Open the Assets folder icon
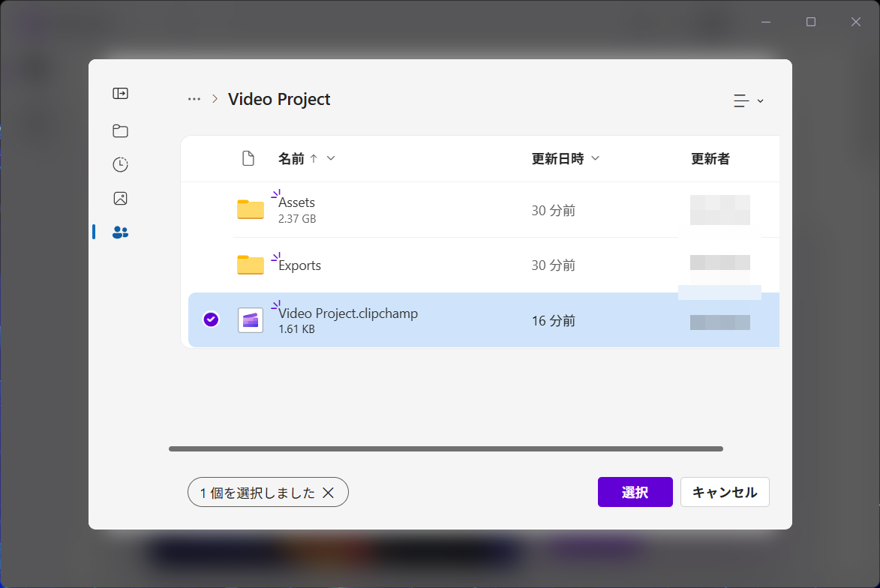The image size is (880, 588). 251,210
